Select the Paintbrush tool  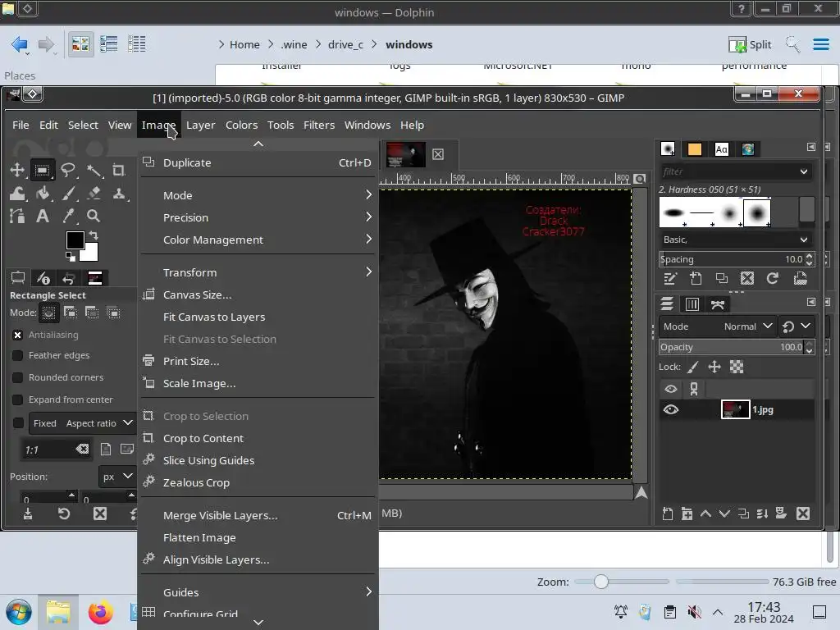click(68, 194)
